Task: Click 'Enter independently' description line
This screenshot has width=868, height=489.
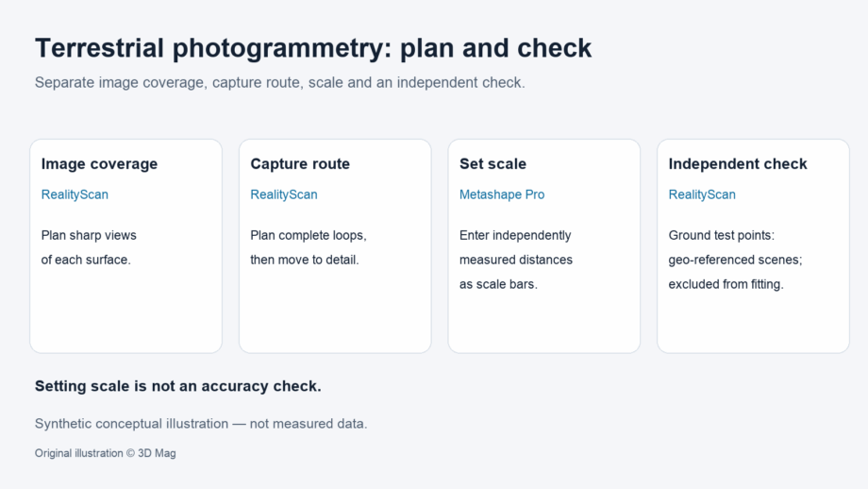Action: (x=515, y=235)
